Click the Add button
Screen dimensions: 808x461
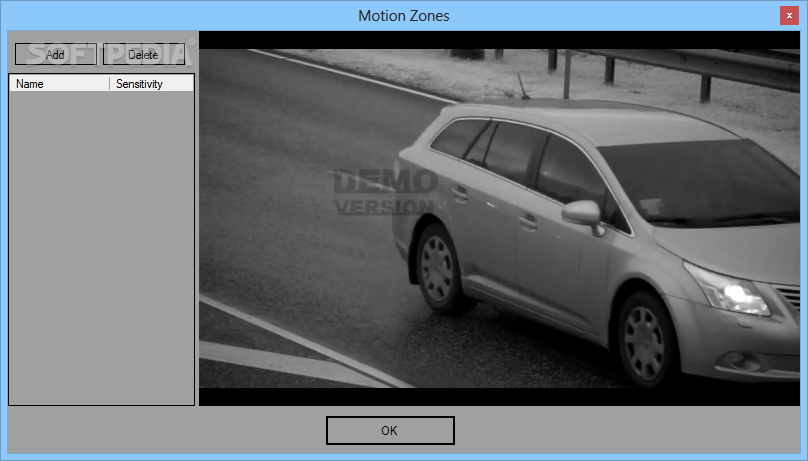click(56, 54)
